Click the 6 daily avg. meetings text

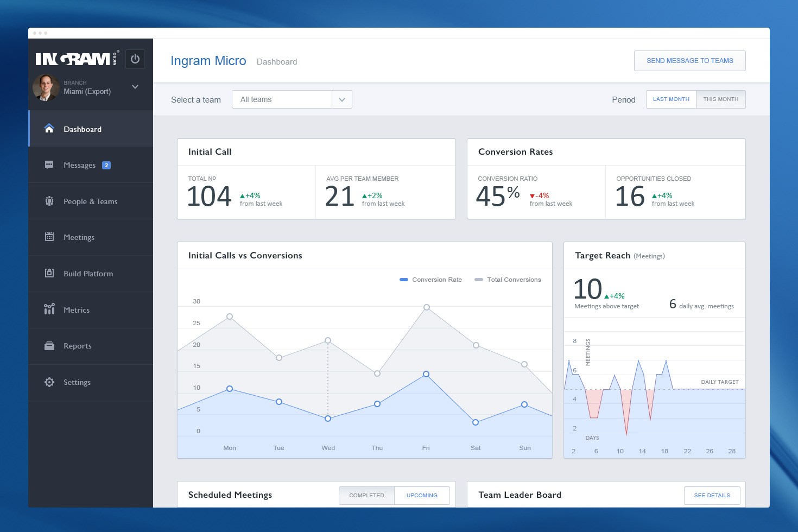(701, 305)
